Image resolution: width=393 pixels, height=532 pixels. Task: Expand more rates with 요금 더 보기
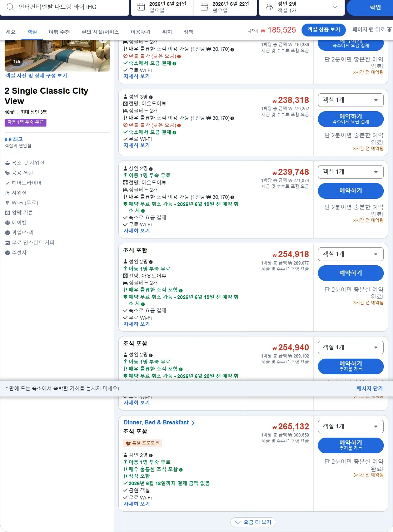tap(253, 522)
